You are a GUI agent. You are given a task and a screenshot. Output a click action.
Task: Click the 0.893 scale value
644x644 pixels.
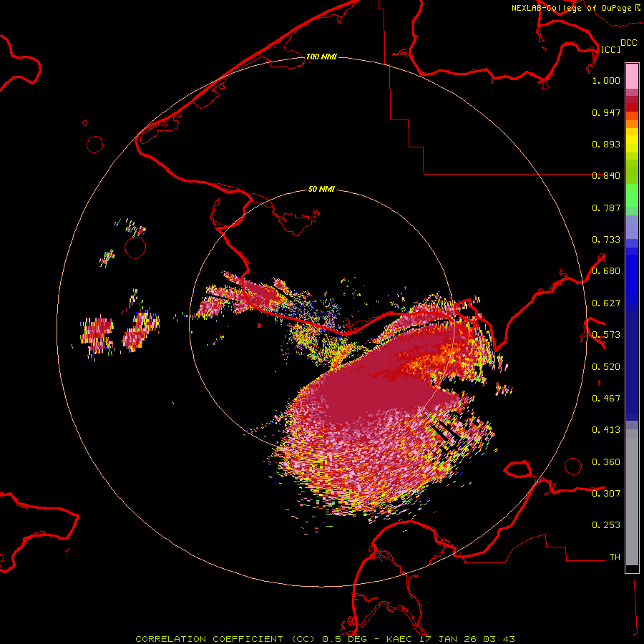pyautogui.click(x=606, y=144)
